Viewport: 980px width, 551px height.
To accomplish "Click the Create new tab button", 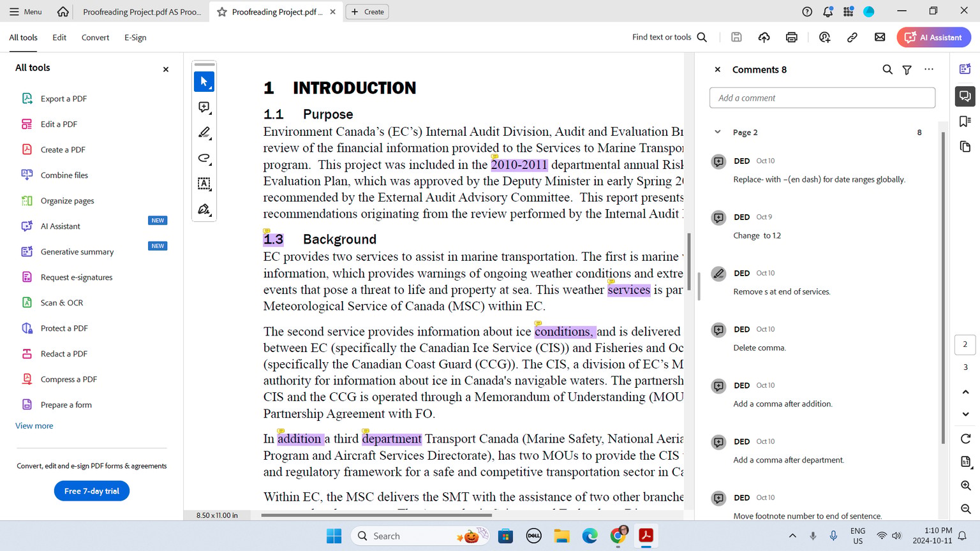I will (367, 11).
